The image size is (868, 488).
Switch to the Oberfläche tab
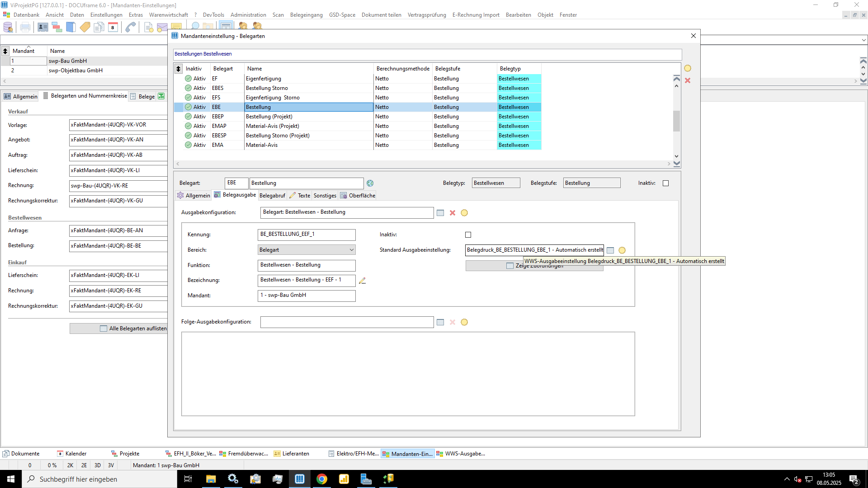click(x=358, y=196)
